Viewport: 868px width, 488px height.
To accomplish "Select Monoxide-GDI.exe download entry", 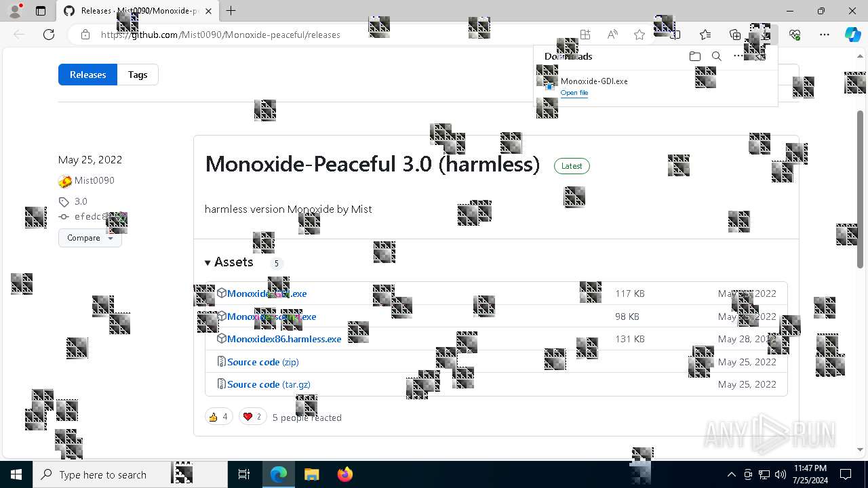I will point(656,87).
